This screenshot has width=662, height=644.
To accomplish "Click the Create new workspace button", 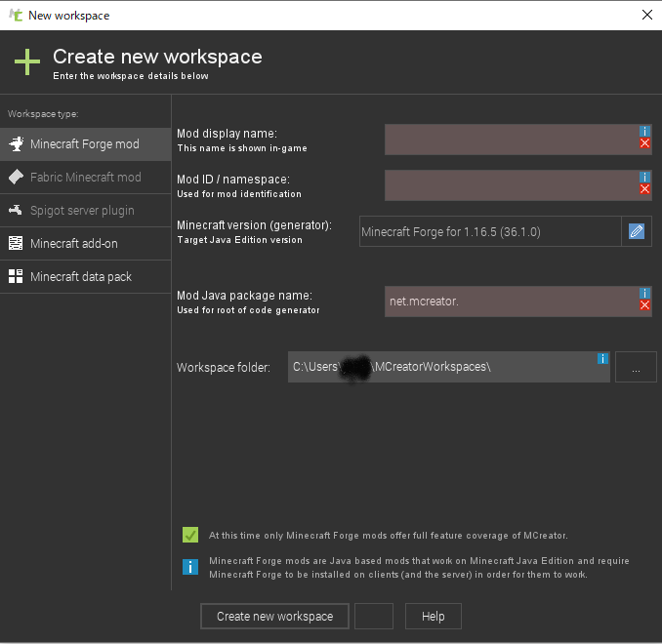I will pyautogui.click(x=274, y=617).
